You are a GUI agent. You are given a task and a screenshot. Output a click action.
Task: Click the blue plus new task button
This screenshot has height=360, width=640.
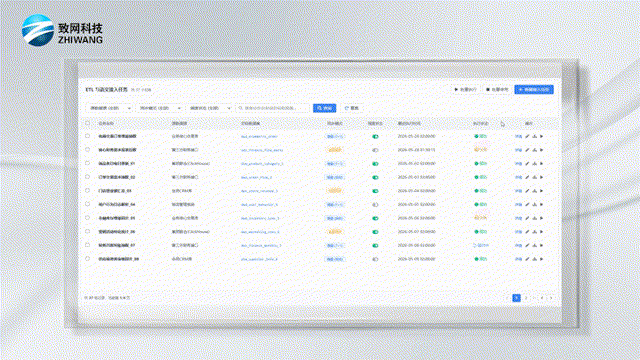tap(534, 89)
